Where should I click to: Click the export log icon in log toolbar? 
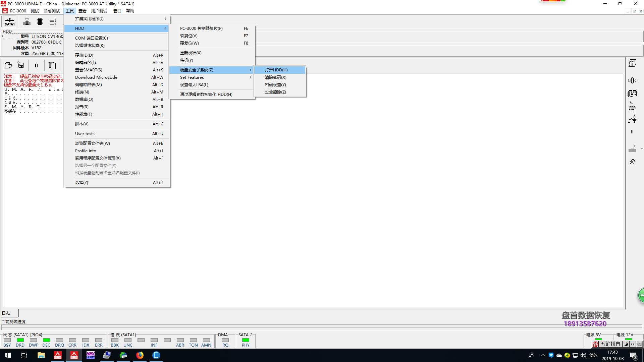pyautogui.click(x=8, y=65)
